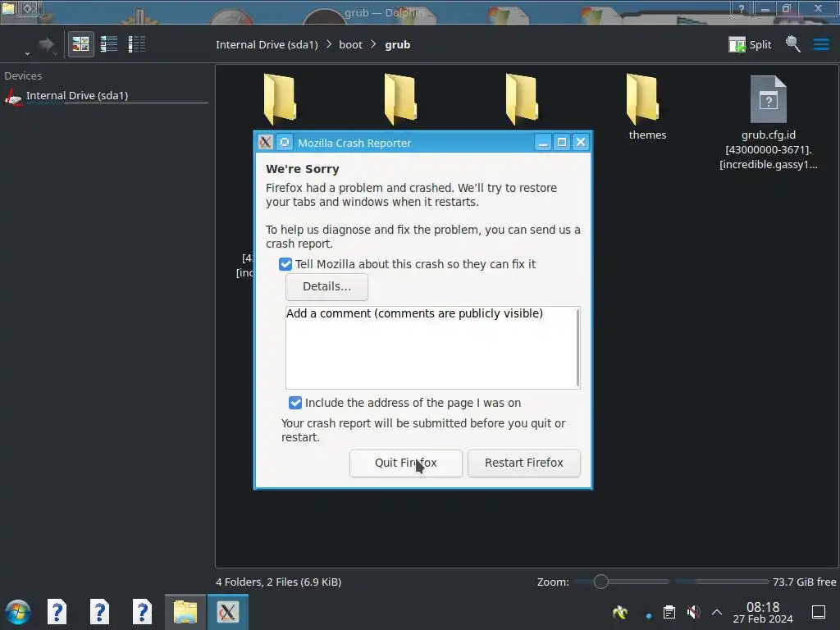Open the Windows-style start menu launcher
The width and height of the screenshot is (840, 630).
(x=18, y=612)
